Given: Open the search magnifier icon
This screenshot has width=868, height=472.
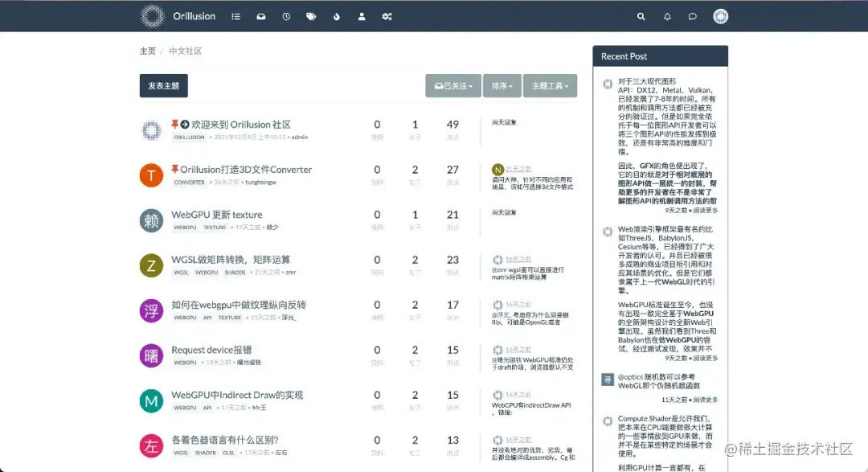Looking at the screenshot, I should pos(641,16).
